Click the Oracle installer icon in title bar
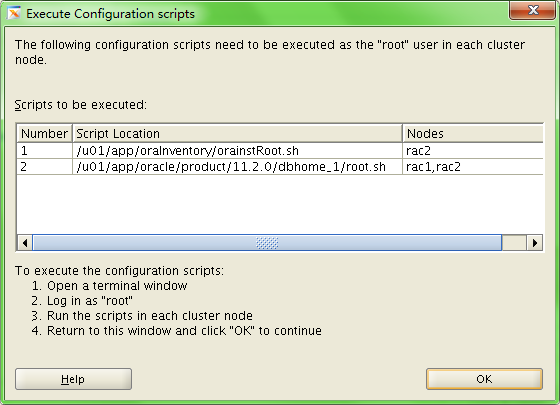Image resolution: width=560 pixels, height=405 pixels. tap(14, 13)
